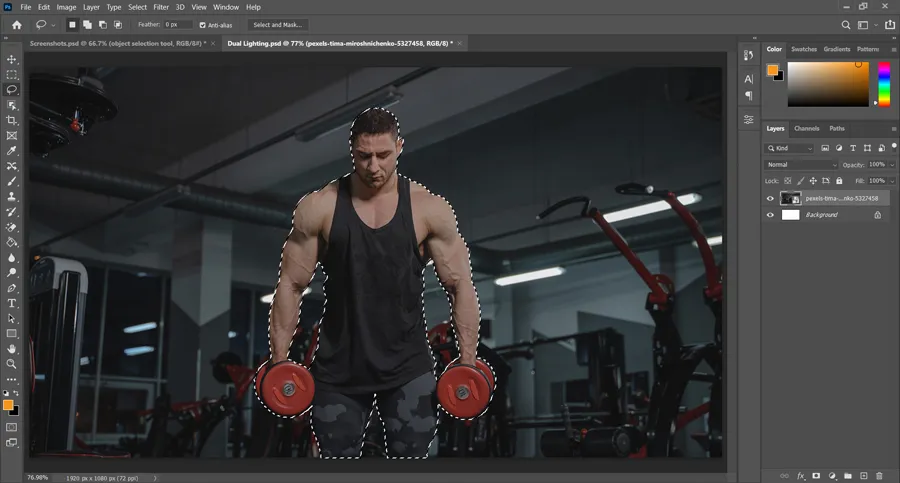Select the Crop tool
Viewport: 900px width, 483px height.
[x=12, y=120]
